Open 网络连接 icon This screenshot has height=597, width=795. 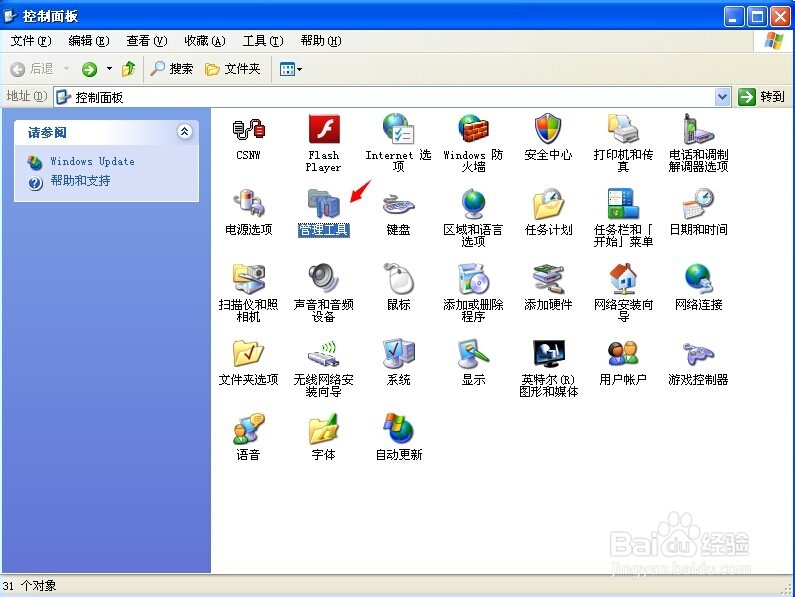tap(698, 279)
